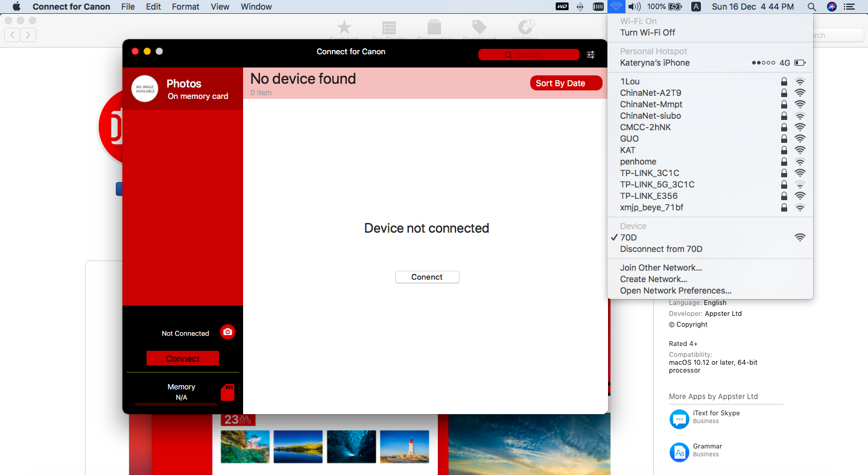Select the checked 70D device entry

point(710,237)
